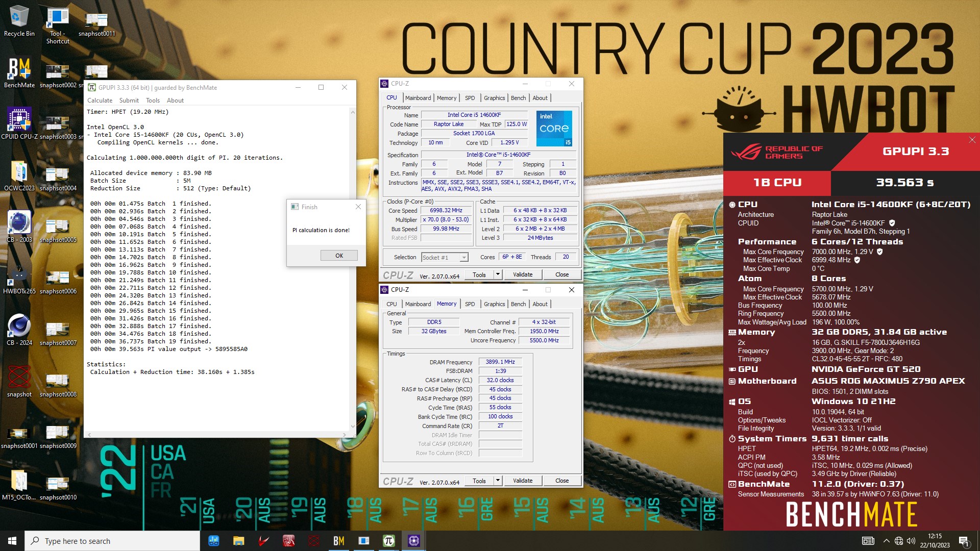Image resolution: width=980 pixels, height=551 pixels.
Task: Click Tools button in lower CPU-Z
Action: click(x=479, y=481)
